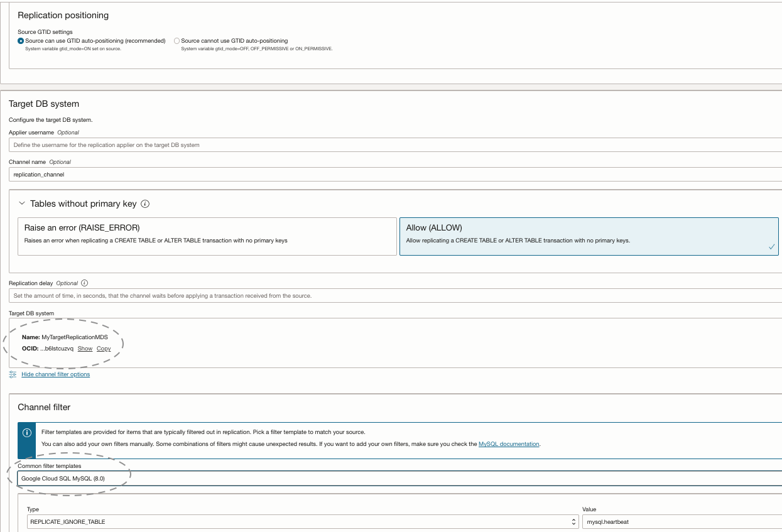The height and width of the screenshot is (532, 782).
Task: Click the info icon in Channel filter banner
Action: click(27, 433)
